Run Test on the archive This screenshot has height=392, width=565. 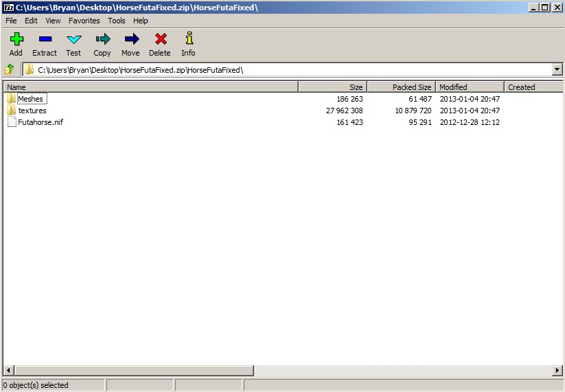[x=73, y=40]
